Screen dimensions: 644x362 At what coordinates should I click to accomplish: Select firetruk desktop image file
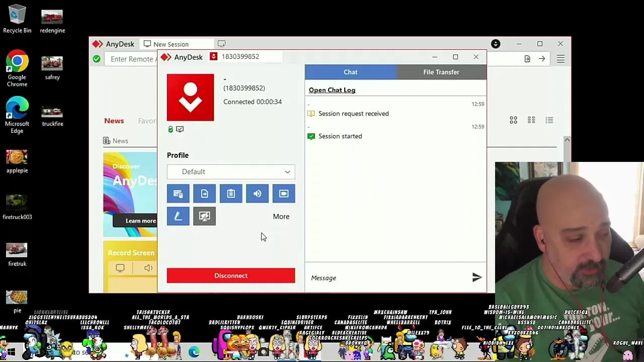pos(17,254)
